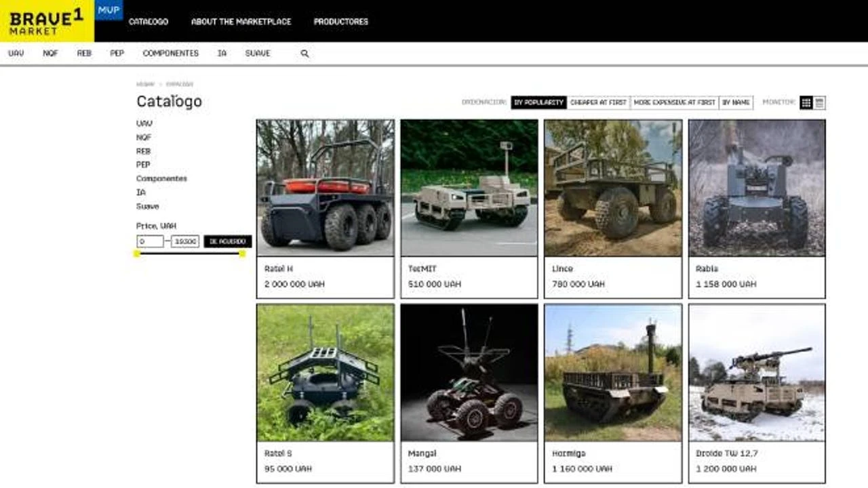Click the Droide TW 12,7 product name
Image resolution: width=868 pixels, height=488 pixels.
[x=727, y=453]
